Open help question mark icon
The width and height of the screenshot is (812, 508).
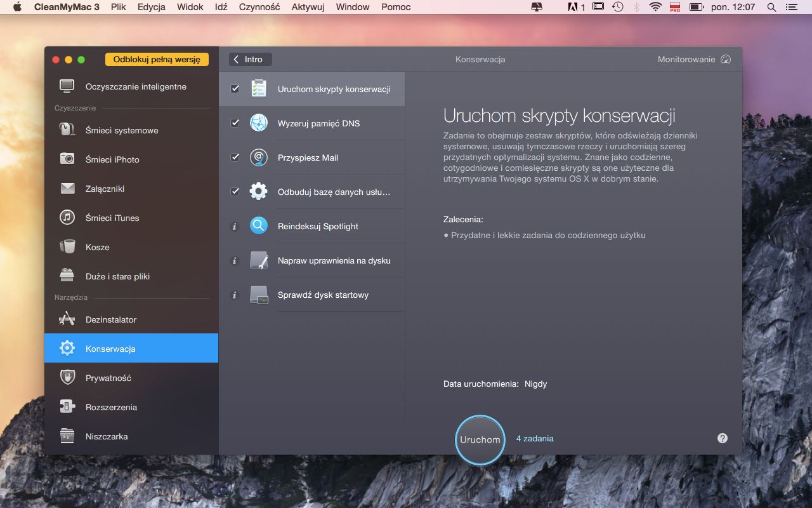(x=723, y=438)
